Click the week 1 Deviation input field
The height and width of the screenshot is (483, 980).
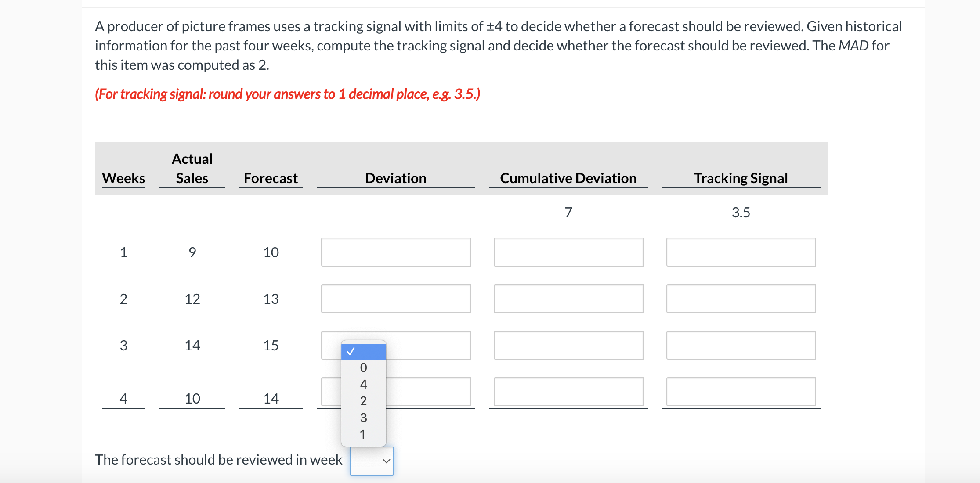[396, 252]
